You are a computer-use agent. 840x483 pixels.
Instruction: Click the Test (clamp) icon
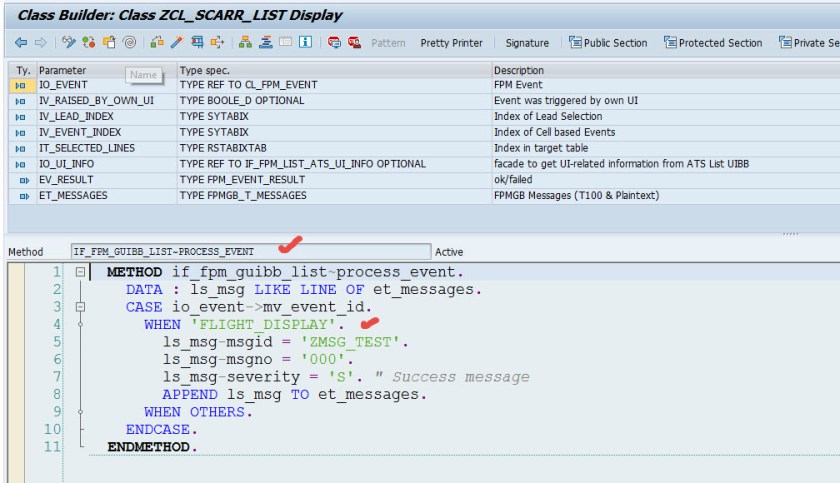pyautogui.click(x=197, y=42)
